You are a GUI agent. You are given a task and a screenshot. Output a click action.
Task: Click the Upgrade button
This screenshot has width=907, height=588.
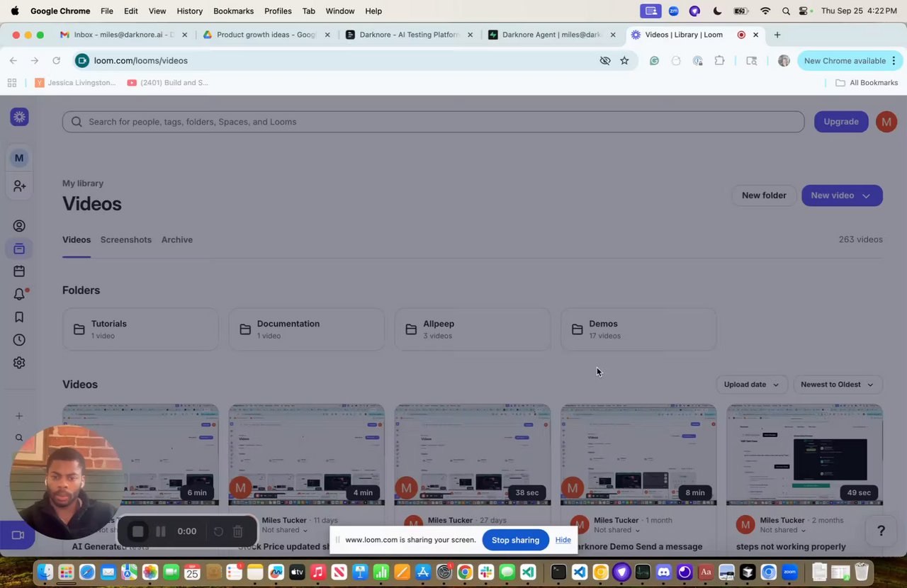[841, 122]
